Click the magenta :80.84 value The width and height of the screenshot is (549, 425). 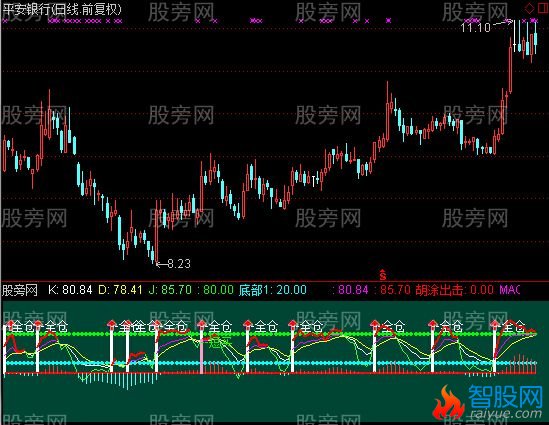(350, 290)
